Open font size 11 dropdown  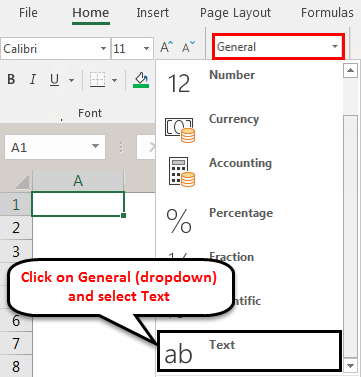click(x=146, y=49)
